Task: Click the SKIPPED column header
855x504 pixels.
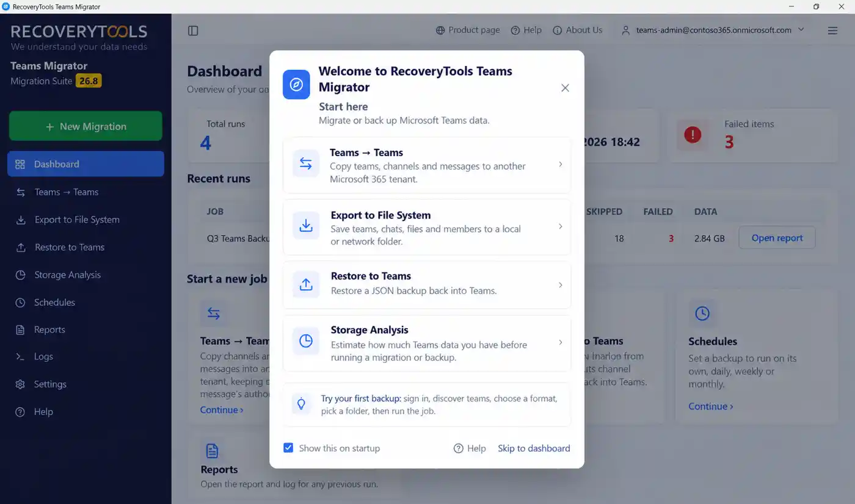Action: tap(604, 212)
